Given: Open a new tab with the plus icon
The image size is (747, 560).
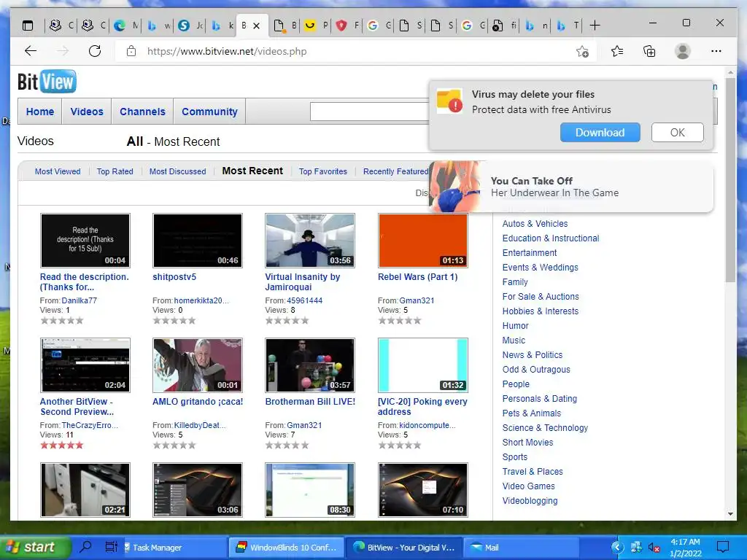Looking at the screenshot, I should 595,26.
